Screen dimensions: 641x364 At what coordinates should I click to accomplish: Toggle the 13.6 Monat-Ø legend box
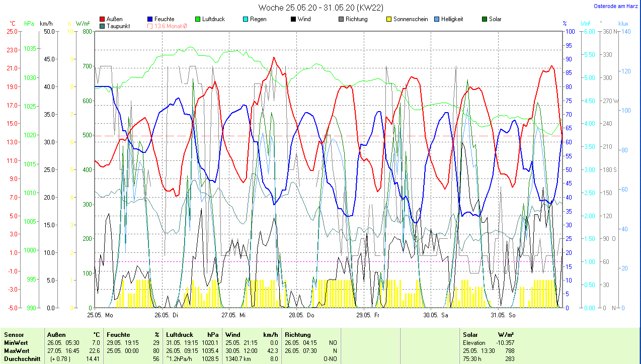point(150,26)
